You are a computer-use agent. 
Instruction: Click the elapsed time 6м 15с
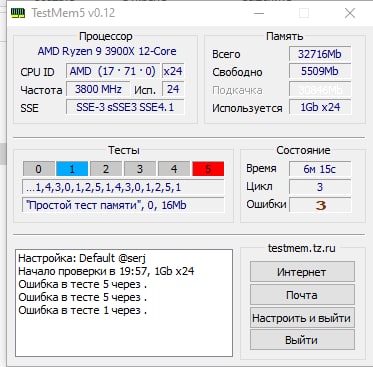point(320,169)
